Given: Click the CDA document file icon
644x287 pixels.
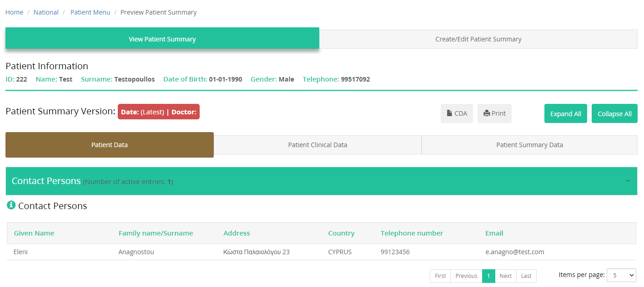Looking at the screenshot, I should click(449, 113).
